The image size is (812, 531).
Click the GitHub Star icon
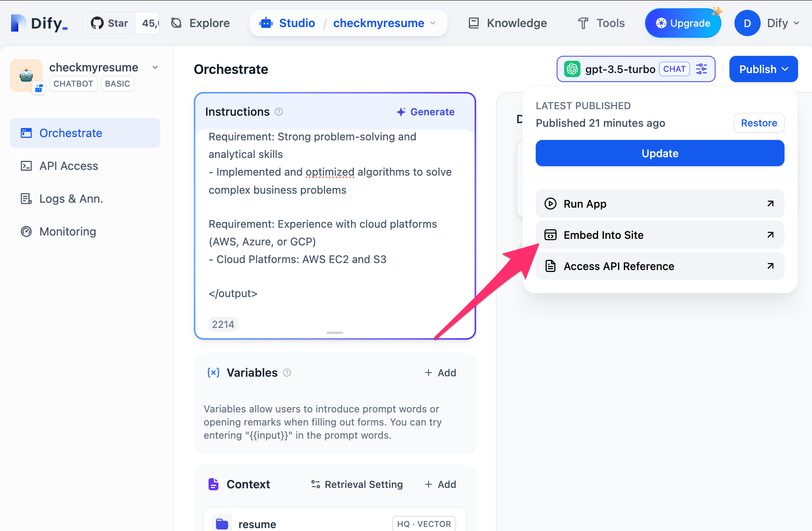(97, 23)
